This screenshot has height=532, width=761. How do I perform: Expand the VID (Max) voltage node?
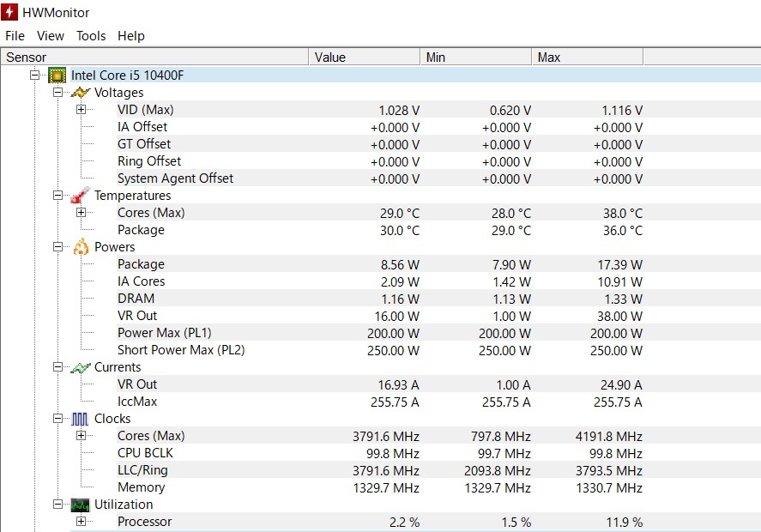tap(82, 110)
